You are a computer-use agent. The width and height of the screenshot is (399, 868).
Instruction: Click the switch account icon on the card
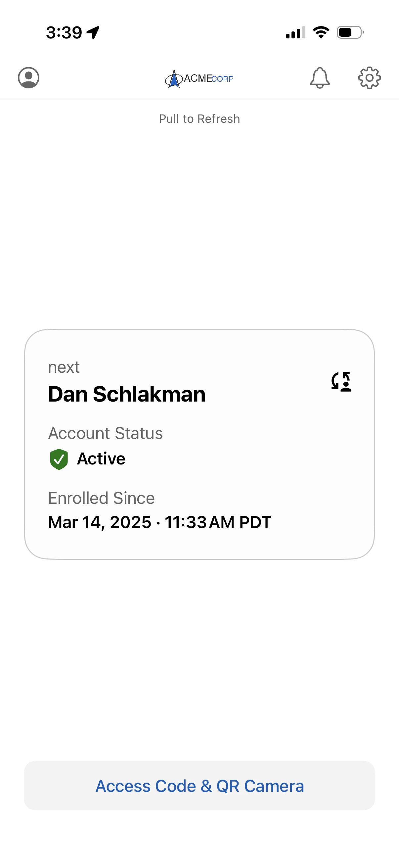[341, 382]
